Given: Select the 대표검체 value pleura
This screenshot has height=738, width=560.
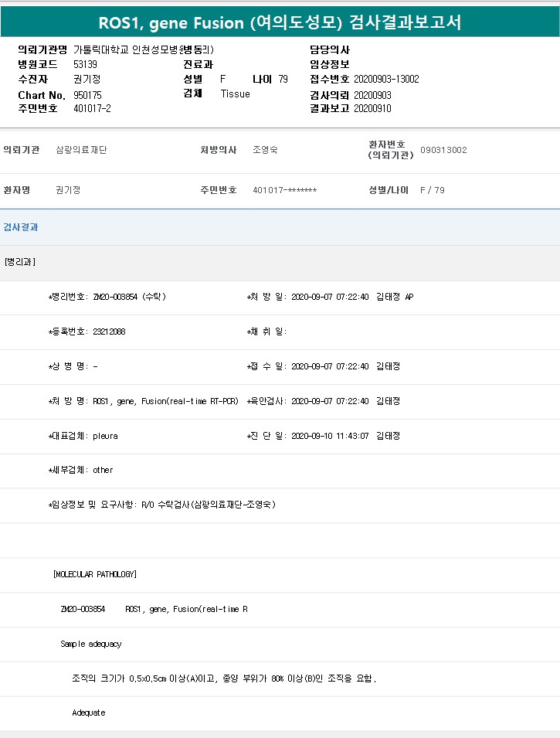Looking at the screenshot, I should [x=105, y=436].
